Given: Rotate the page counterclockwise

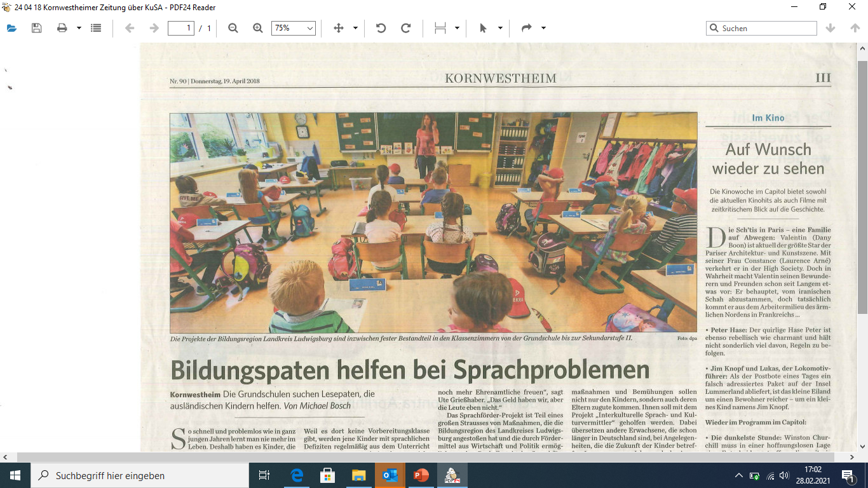Looking at the screenshot, I should click(x=381, y=28).
